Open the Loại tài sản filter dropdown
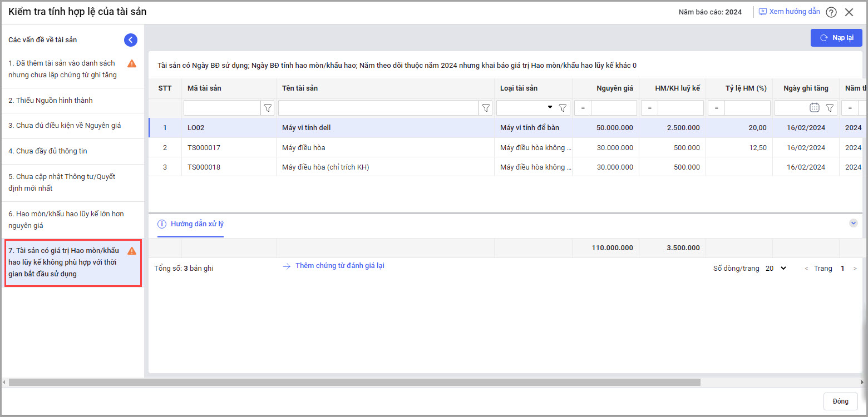This screenshot has width=868, height=417. pyautogui.click(x=550, y=107)
